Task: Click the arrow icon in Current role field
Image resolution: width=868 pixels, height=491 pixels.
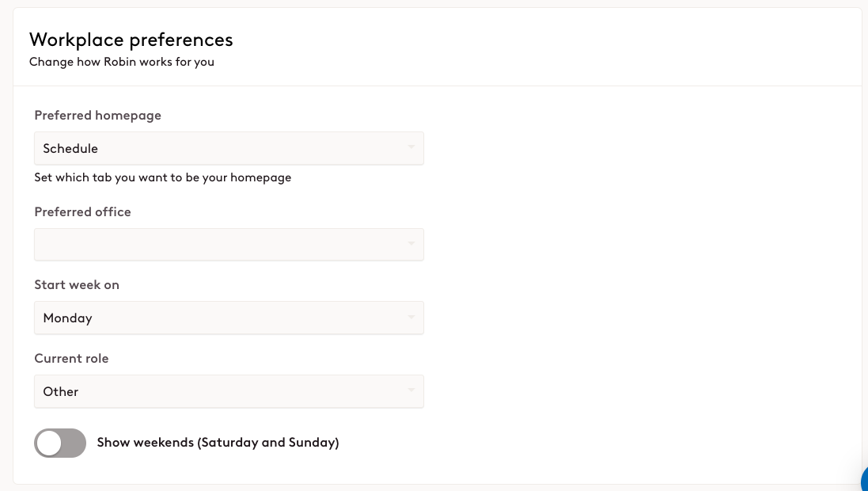Action: click(x=411, y=391)
